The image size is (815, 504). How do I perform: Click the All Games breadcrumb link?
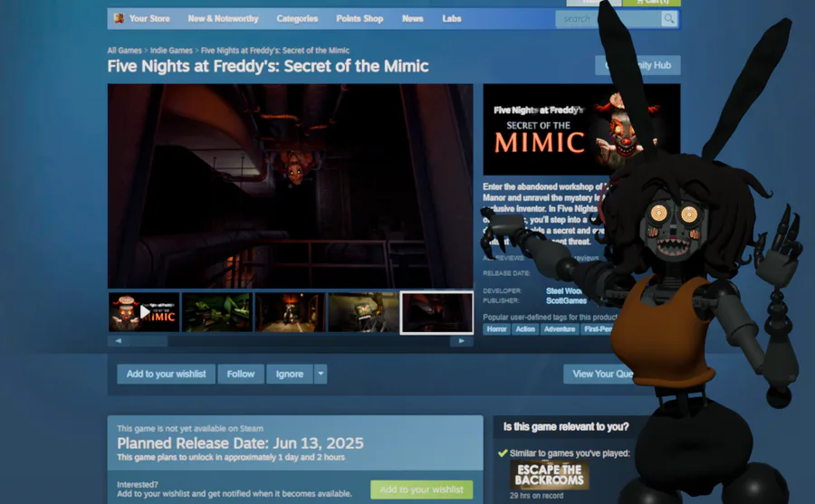(x=124, y=51)
